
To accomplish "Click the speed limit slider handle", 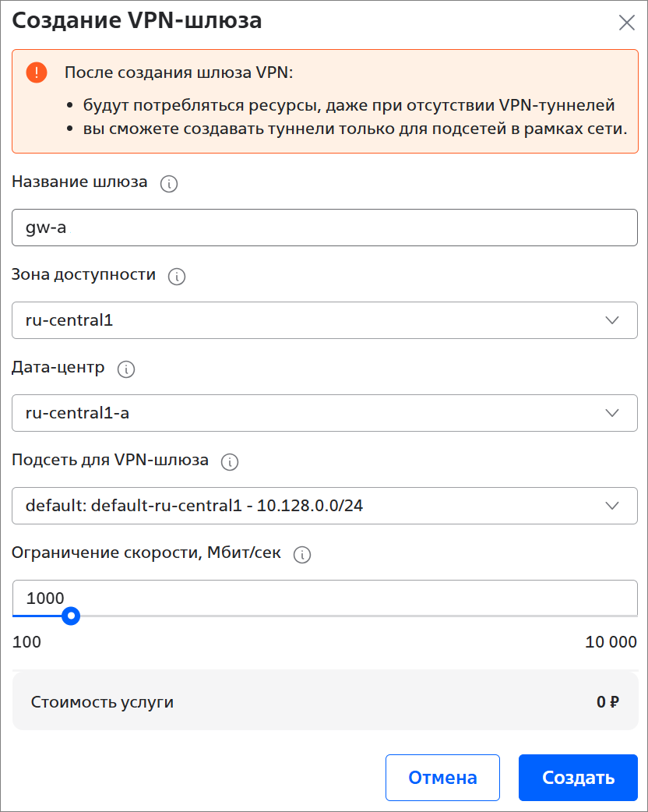I will [72, 616].
